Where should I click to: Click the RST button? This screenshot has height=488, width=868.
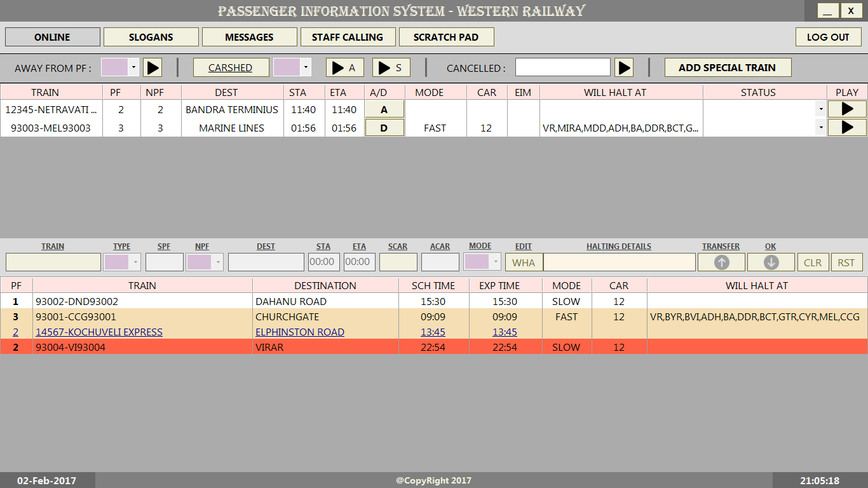[846, 262]
